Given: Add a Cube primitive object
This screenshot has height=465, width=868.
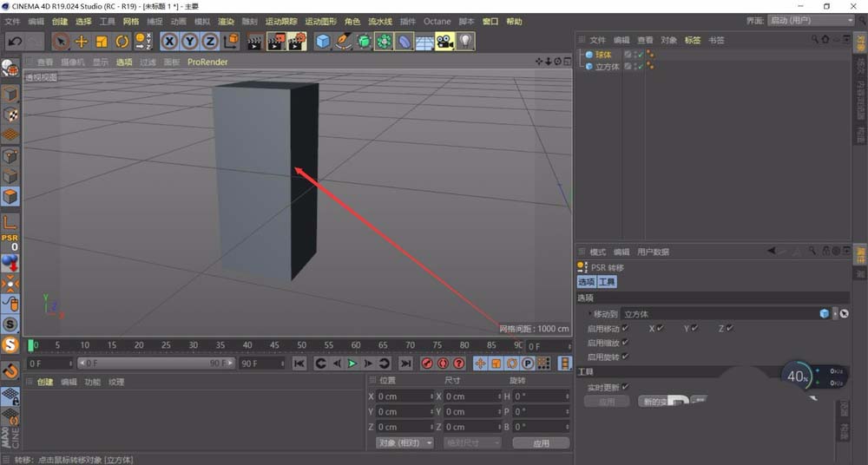Looking at the screenshot, I should pos(323,41).
